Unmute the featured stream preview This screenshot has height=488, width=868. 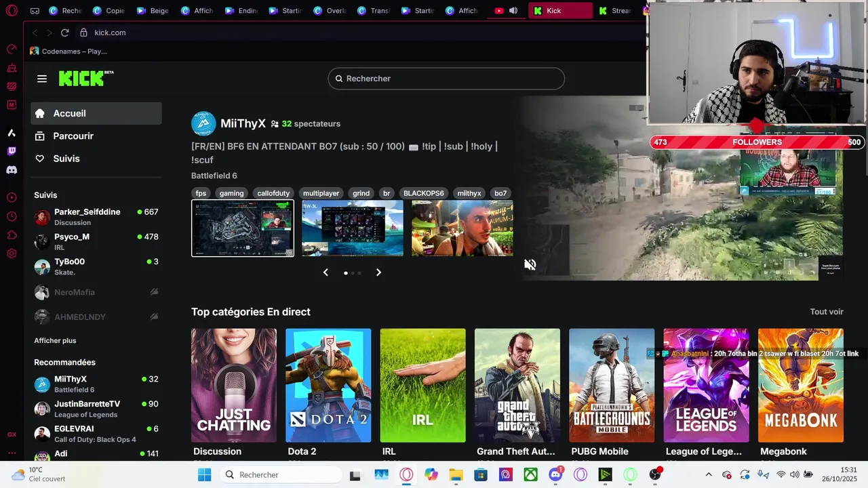click(x=530, y=264)
